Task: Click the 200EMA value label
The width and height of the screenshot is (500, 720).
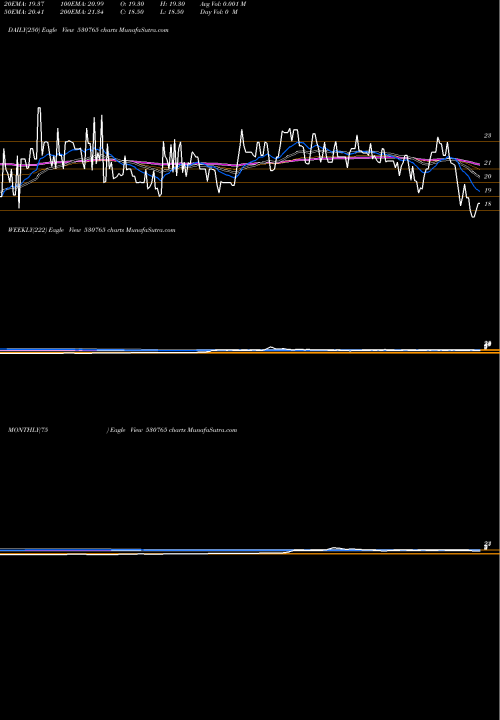Action: (x=81, y=12)
